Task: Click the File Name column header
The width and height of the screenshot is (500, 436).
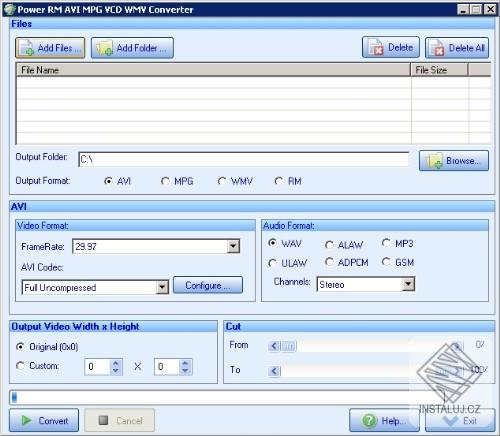Action: click(x=213, y=70)
